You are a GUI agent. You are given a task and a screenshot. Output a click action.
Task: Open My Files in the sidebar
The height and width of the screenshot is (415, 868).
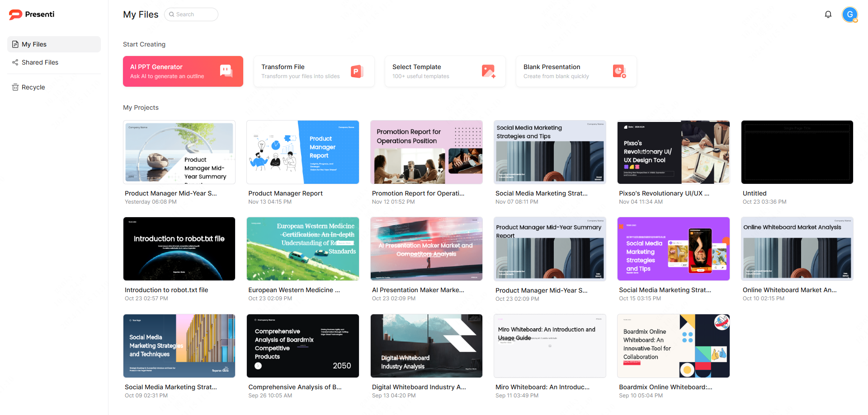coord(54,44)
